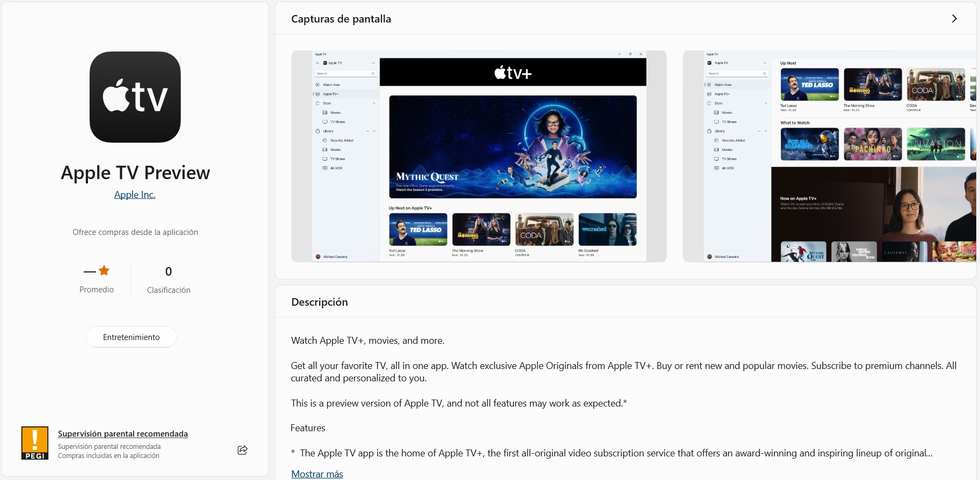
Task: Click the bullet starting The Apple TV app is
Action: coord(612,453)
